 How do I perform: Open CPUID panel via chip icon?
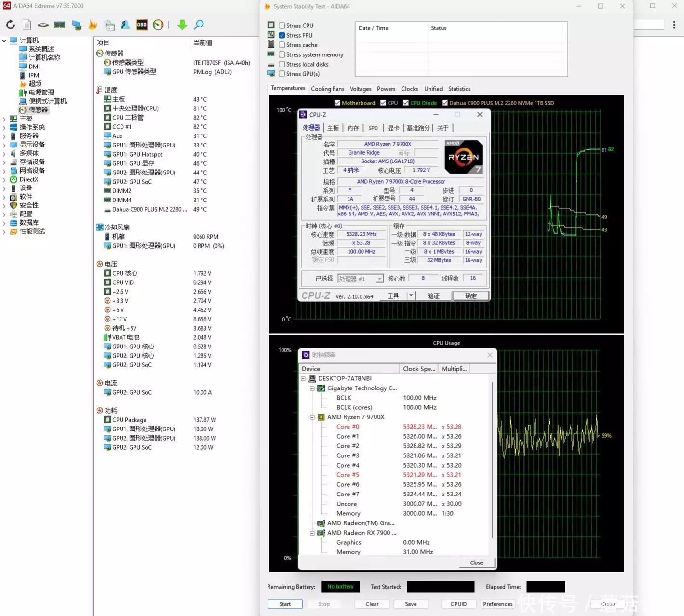tap(43, 25)
